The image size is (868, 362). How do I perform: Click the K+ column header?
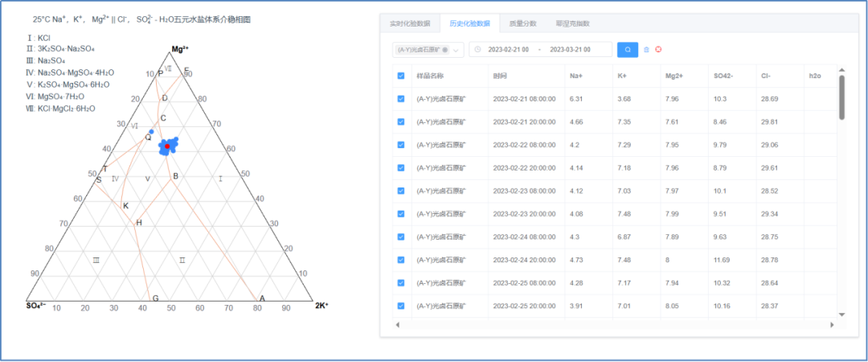pyautogui.click(x=622, y=76)
